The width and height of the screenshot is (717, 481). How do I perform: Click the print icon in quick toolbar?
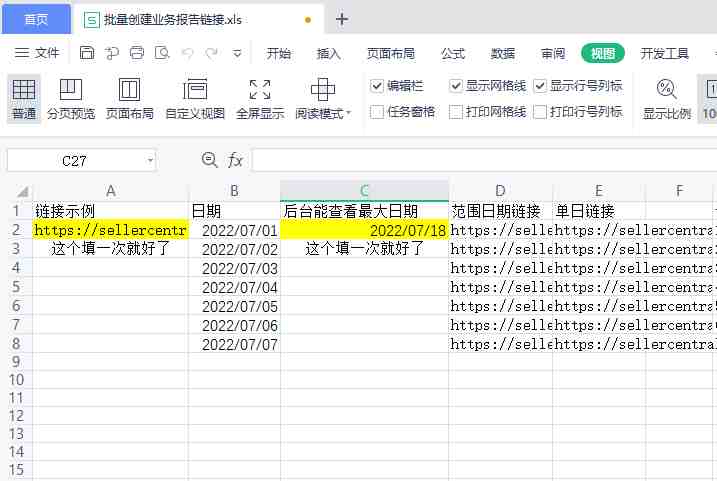click(137, 53)
